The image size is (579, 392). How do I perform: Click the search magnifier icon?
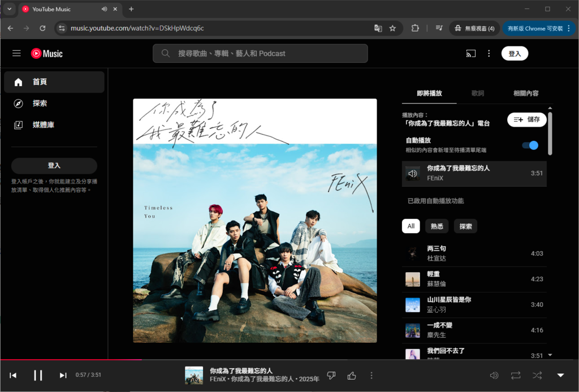[x=166, y=54]
